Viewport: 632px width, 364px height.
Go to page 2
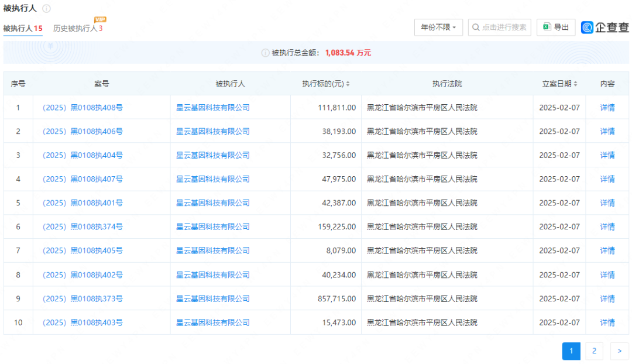point(594,351)
